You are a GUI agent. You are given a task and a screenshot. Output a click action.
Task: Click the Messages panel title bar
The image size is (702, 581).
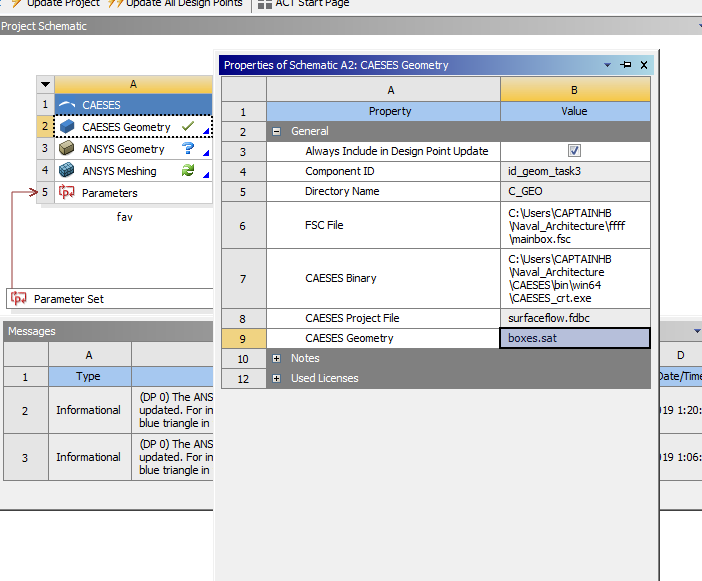click(x=107, y=331)
